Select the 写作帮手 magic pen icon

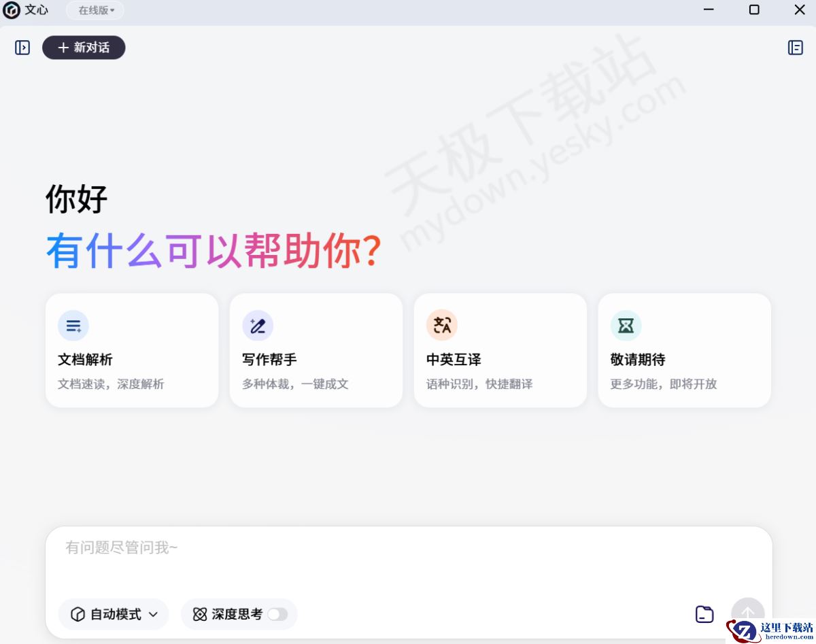tap(257, 326)
